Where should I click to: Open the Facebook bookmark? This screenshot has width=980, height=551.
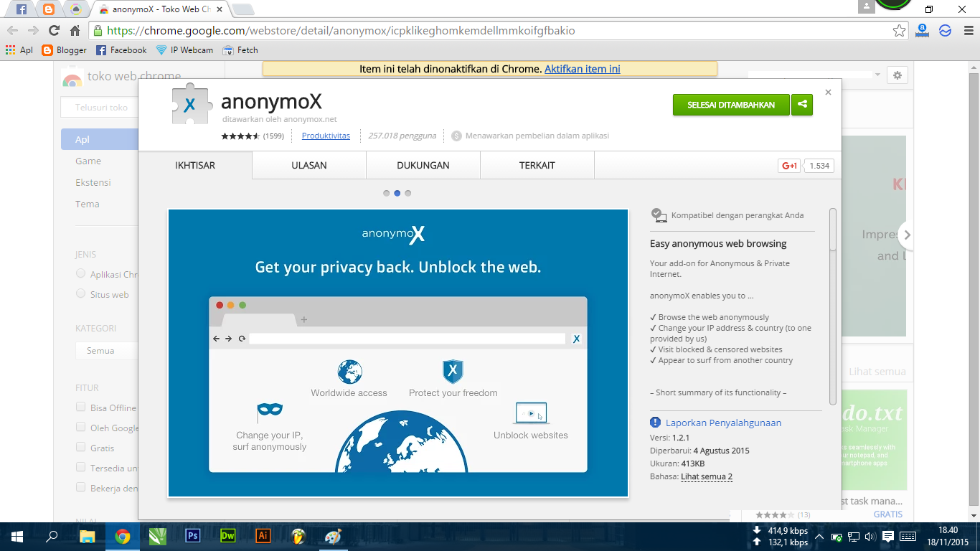tap(121, 50)
